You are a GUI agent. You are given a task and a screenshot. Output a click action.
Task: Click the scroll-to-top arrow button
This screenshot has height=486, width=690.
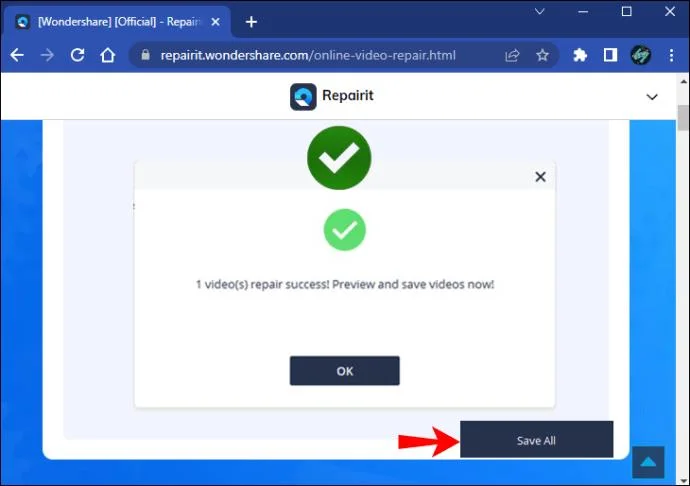648,462
